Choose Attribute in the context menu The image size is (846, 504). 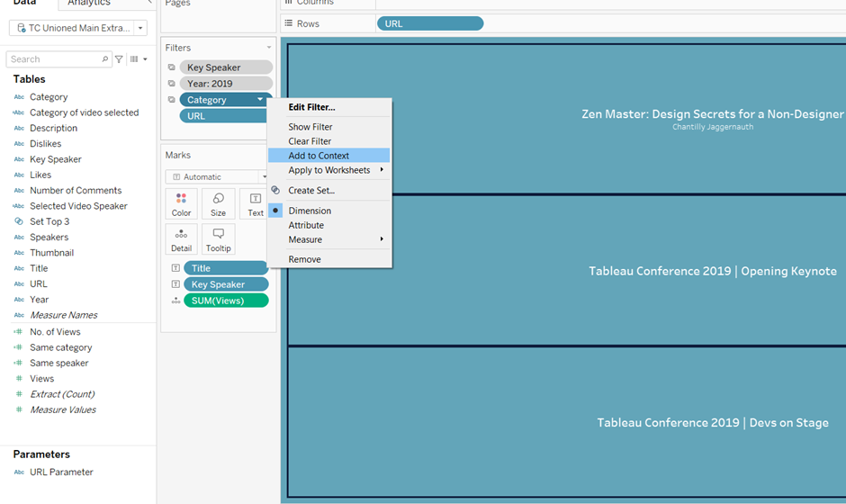[306, 225]
